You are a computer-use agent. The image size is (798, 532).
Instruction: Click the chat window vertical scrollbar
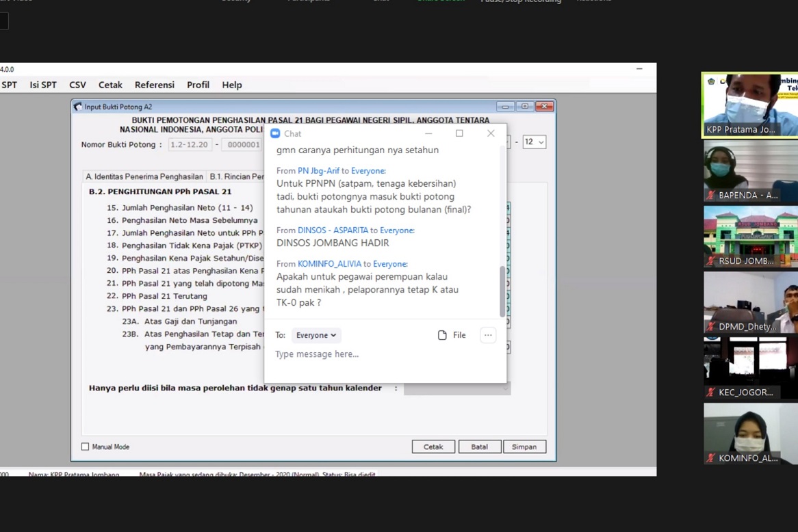[x=502, y=291]
